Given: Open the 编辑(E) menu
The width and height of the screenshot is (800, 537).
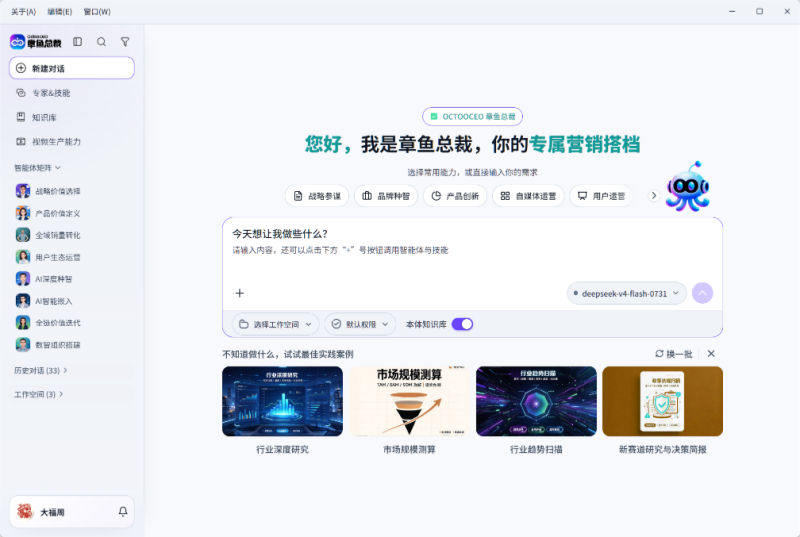Looking at the screenshot, I should [x=60, y=12].
